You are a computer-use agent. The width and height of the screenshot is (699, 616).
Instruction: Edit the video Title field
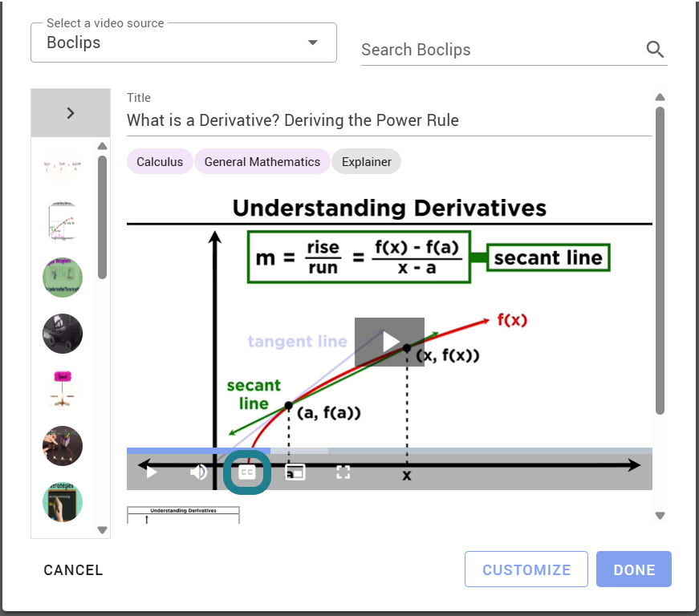pos(389,120)
